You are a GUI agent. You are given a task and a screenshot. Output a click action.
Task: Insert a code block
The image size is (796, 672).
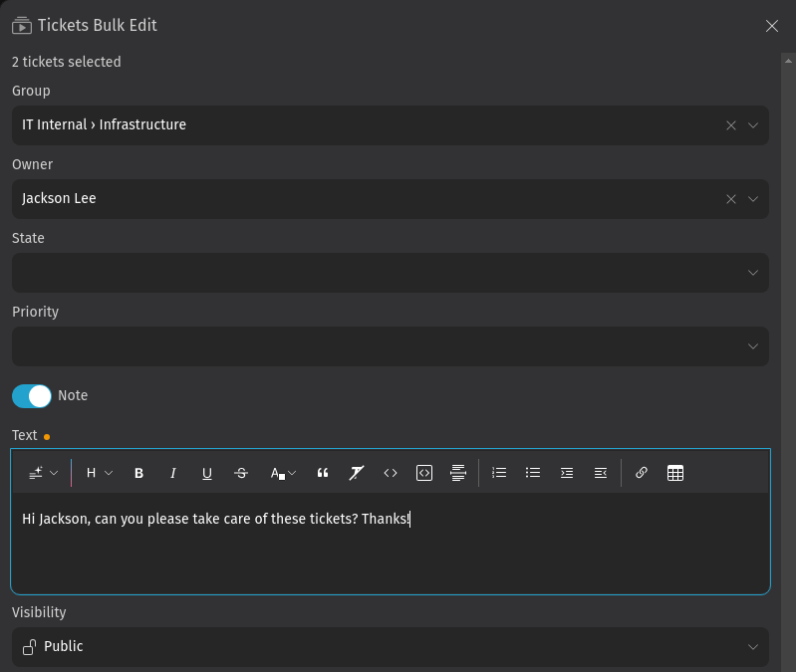point(424,473)
